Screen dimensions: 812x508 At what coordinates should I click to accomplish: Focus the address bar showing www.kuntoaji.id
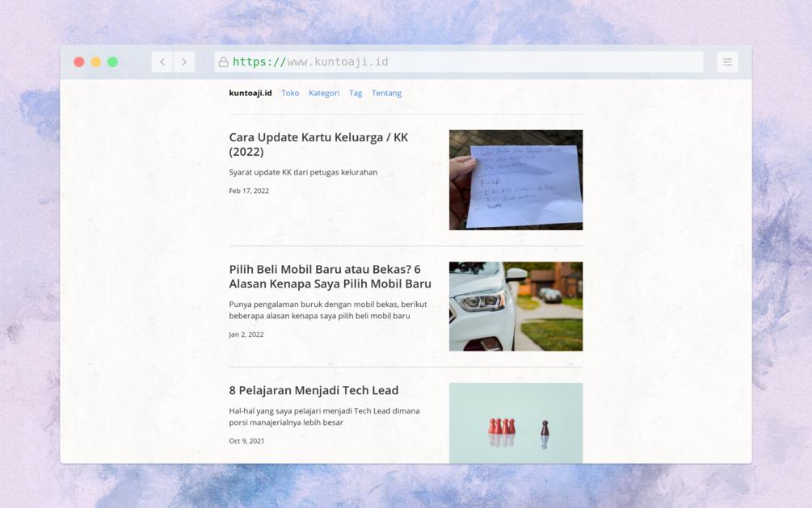click(x=459, y=62)
